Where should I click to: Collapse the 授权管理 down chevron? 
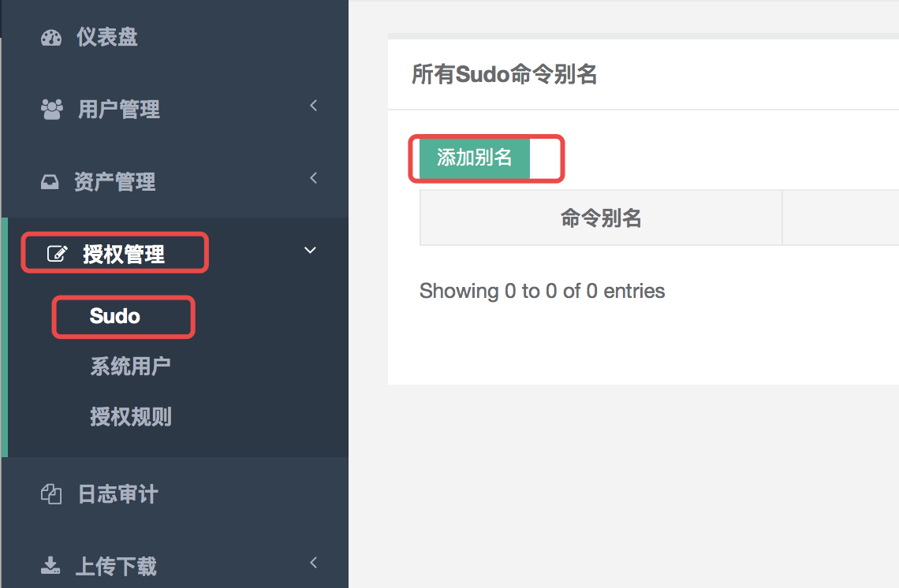pyautogui.click(x=311, y=251)
